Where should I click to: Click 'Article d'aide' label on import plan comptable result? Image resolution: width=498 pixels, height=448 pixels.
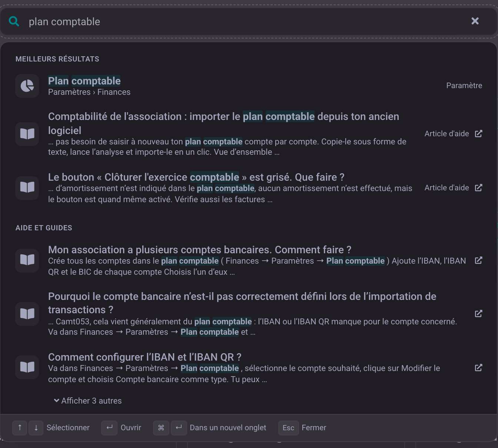pos(447,134)
